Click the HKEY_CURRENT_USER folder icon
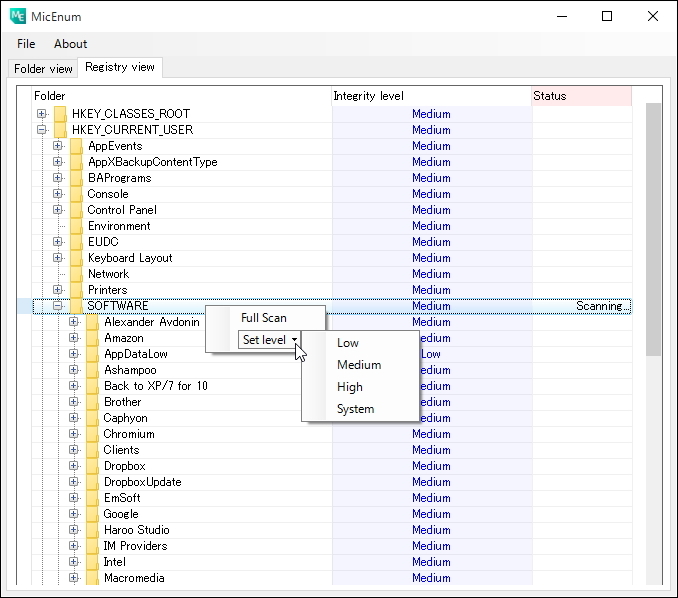 click(61, 130)
